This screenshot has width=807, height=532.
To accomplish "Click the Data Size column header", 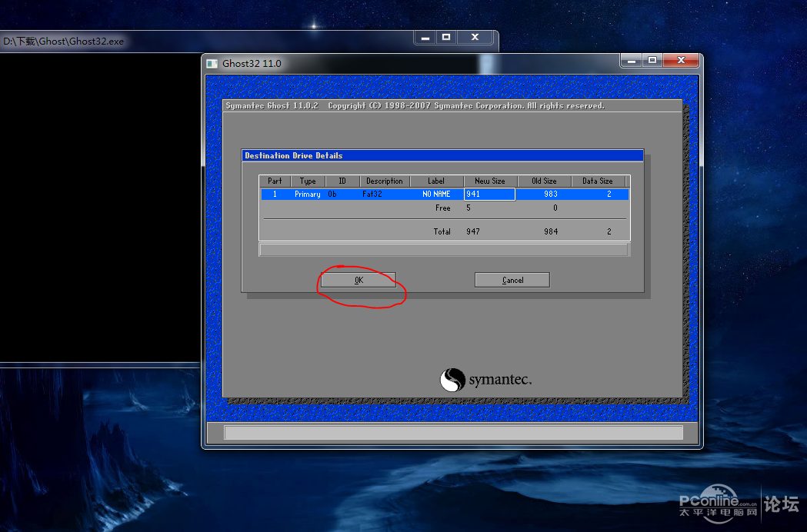I will pyautogui.click(x=598, y=181).
